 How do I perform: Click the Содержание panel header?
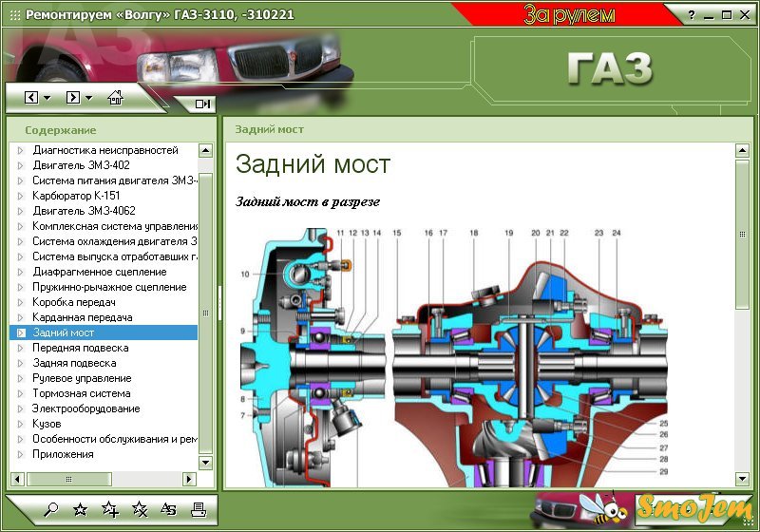61,130
